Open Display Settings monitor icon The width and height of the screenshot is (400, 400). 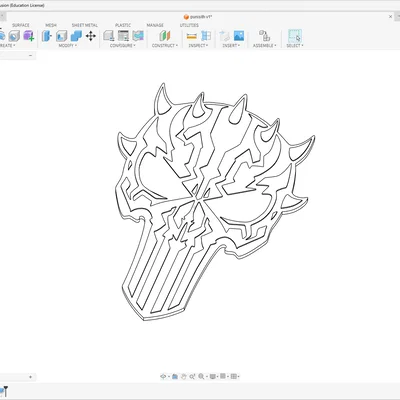[212, 376]
